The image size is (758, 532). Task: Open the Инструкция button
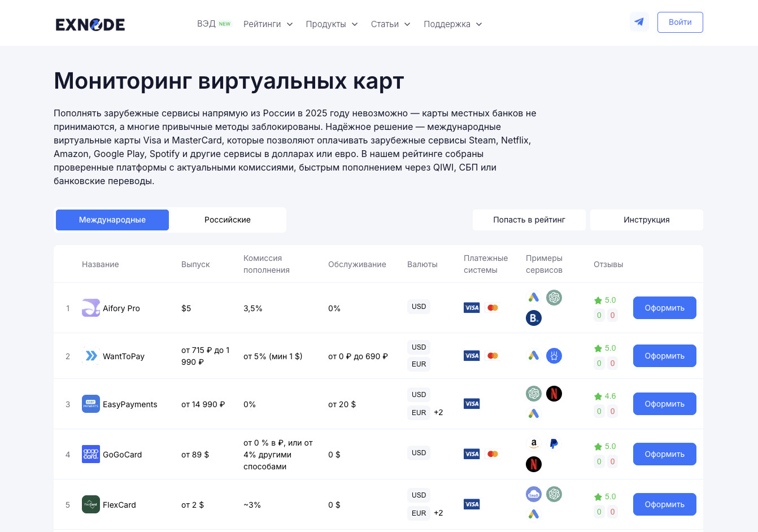[x=647, y=220]
